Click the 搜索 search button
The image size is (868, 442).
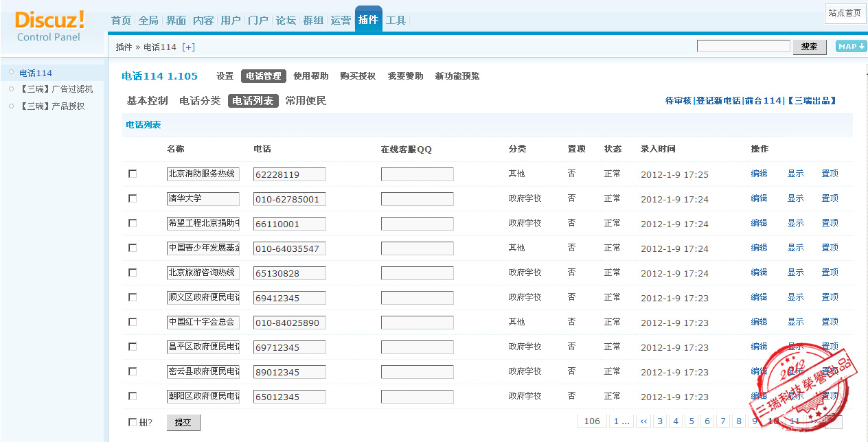point(809,47)
